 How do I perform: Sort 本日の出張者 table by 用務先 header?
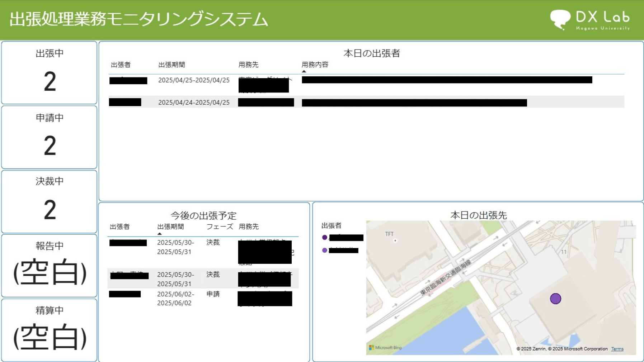pyautogui.click(x=248, y=65)
